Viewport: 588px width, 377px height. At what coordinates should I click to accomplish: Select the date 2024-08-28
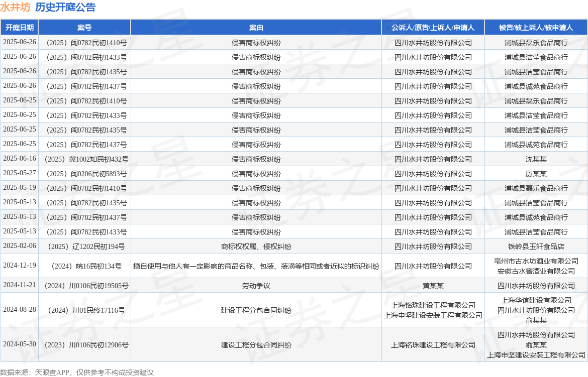pos(20,310)
